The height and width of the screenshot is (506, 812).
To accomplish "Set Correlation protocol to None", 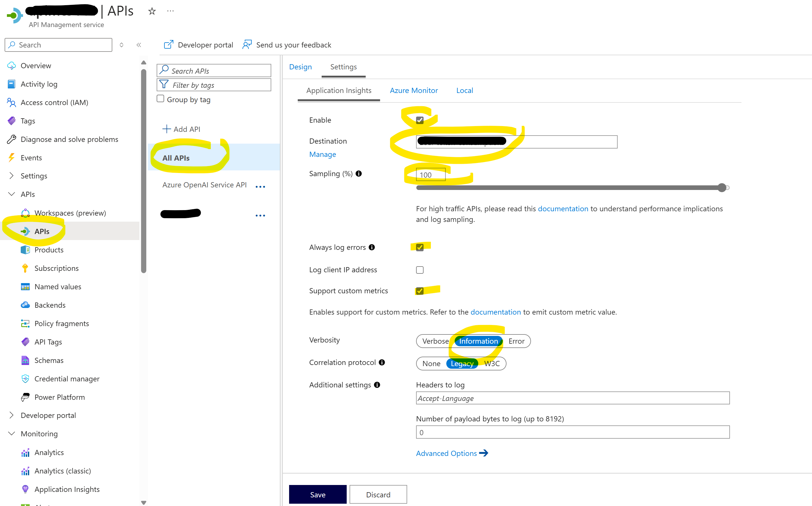I will coord(431,364).
